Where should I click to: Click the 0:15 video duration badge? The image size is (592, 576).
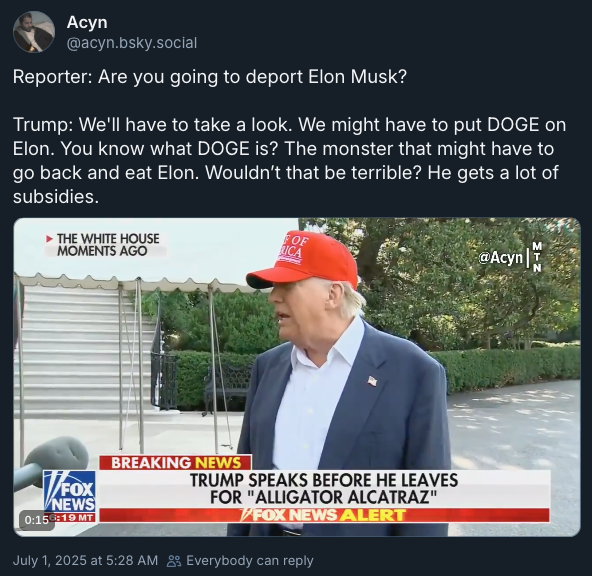[x=37, y=520]
